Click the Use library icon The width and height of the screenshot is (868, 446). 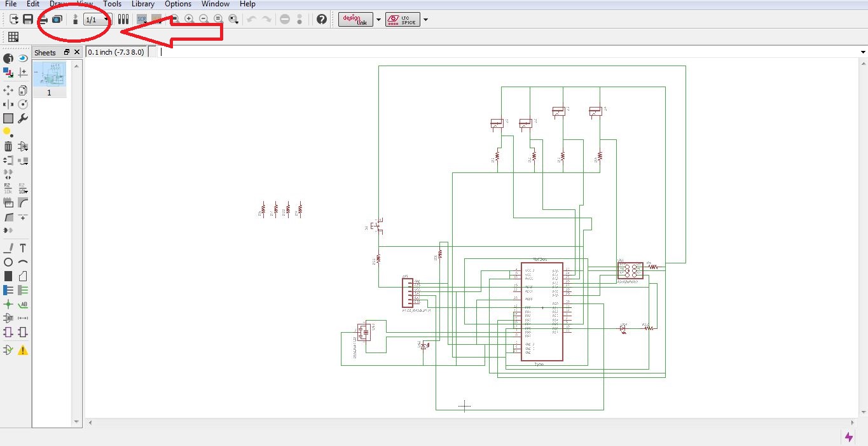coord(123,20)
